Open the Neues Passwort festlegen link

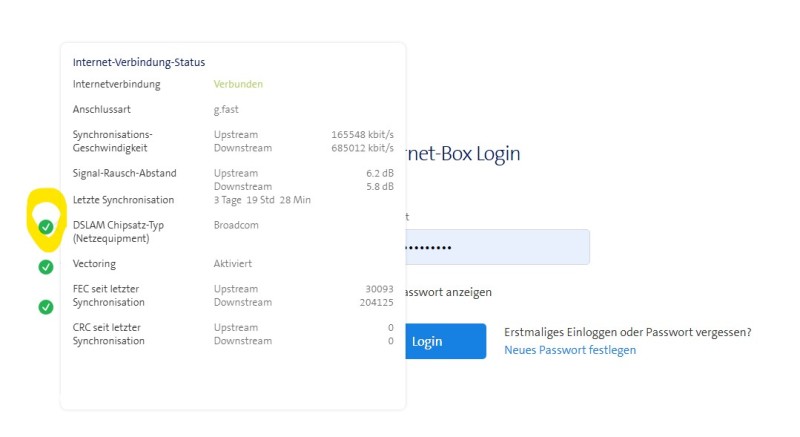[569, 350]
